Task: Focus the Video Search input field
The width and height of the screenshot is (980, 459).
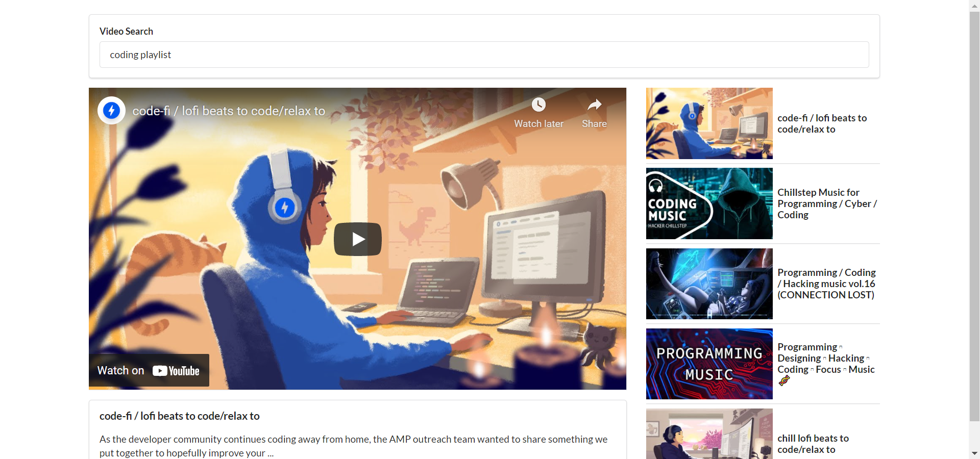Action: click(x=484, y=55)
